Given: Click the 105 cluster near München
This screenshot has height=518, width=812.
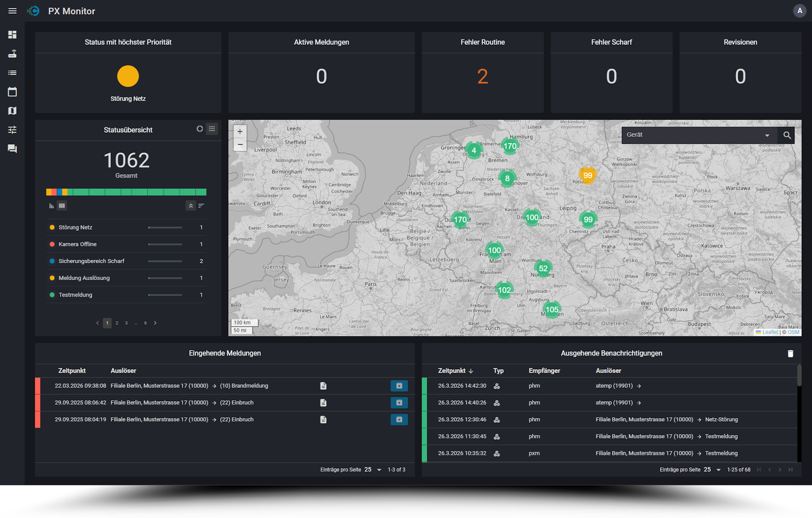Looking at the screenshot, I should point(552,310).
